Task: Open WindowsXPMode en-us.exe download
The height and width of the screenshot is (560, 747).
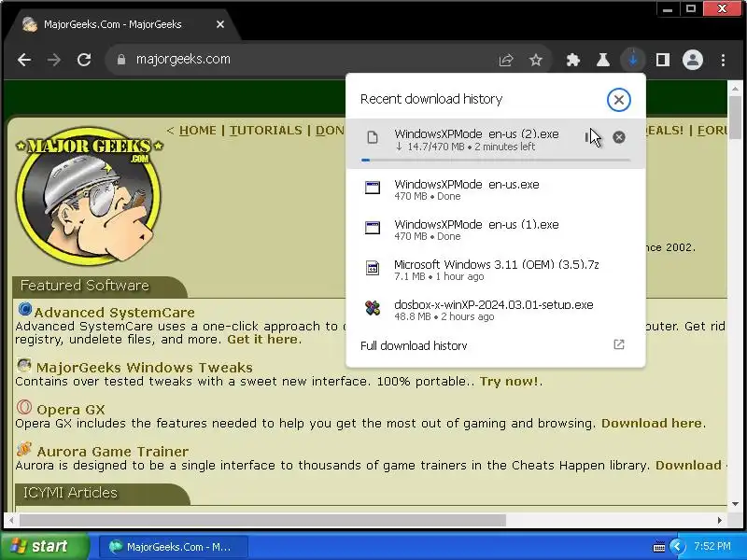Action: click(x=496, y=189)
